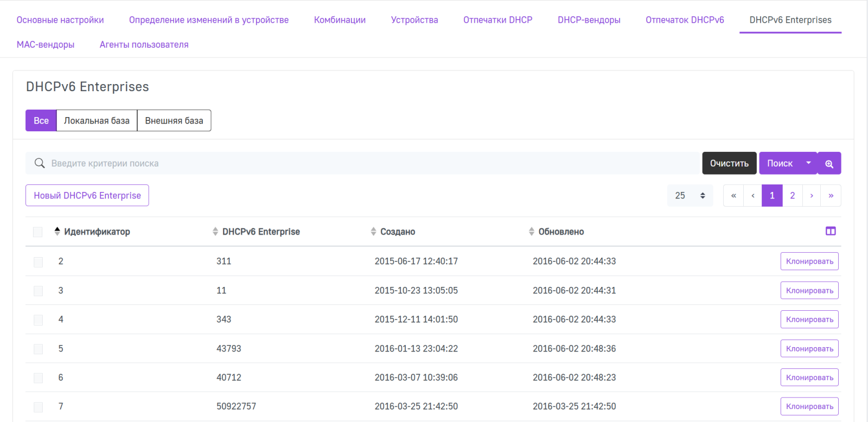The width and height of the screenshot is (868, 422).
Task: Sort by Обновлено column header
Action: click(x=561, y=232)
